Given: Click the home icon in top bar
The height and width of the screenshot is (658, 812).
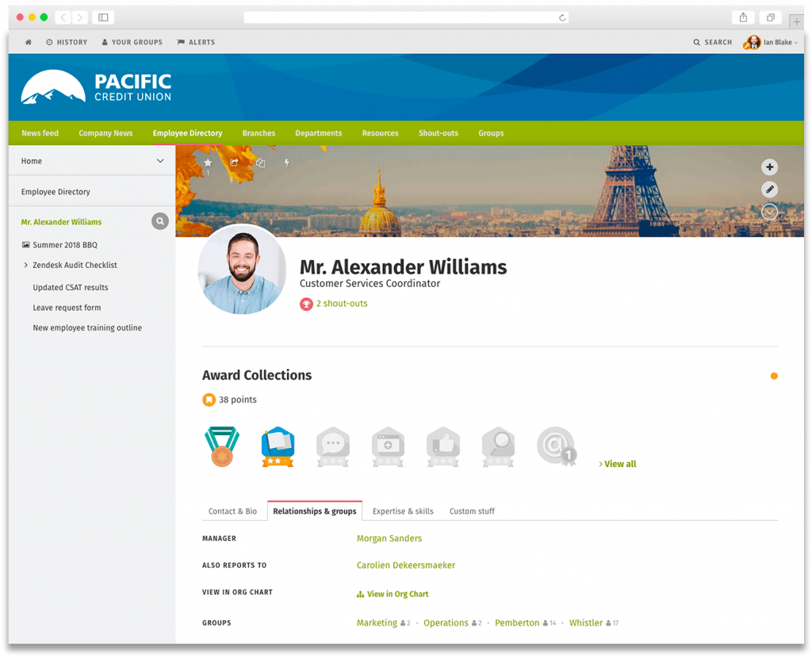Looking at the screenshot, I should tap(29, 42).
